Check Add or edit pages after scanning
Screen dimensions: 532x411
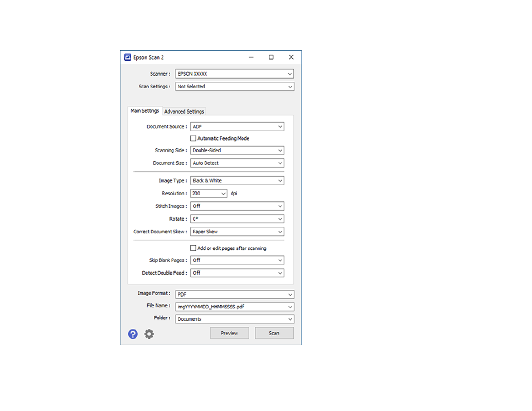(193, 248)
